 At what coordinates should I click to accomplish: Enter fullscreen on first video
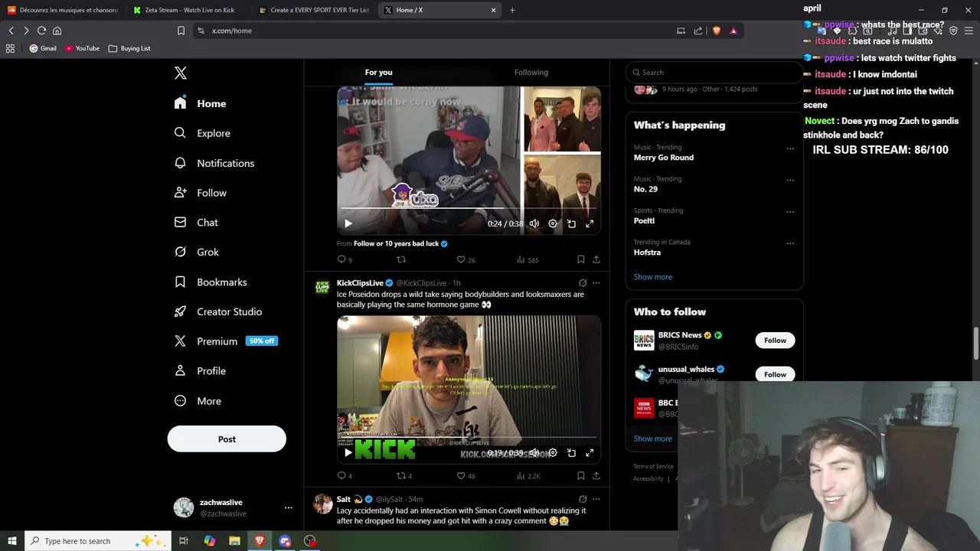(590, 223)
